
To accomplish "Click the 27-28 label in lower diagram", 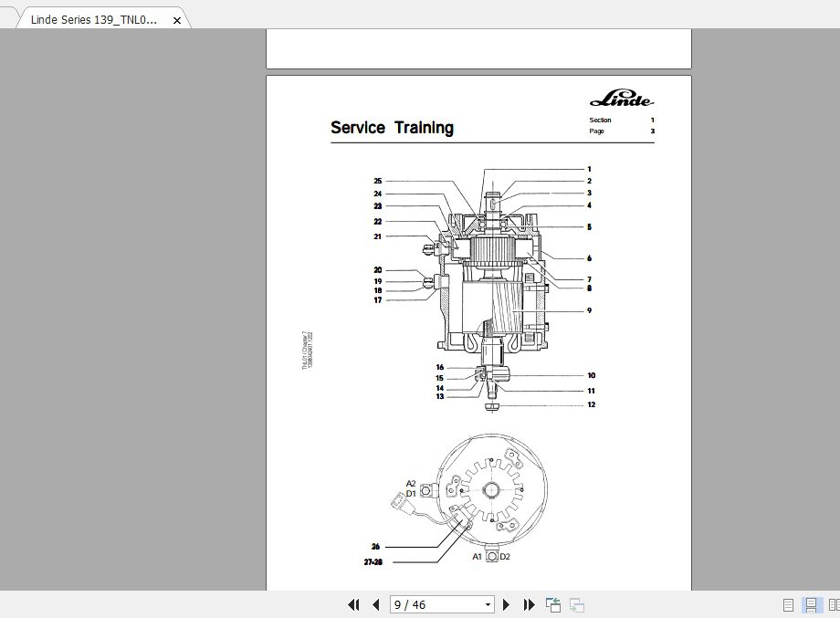I will pyautogui.click(x=373, y=562).
